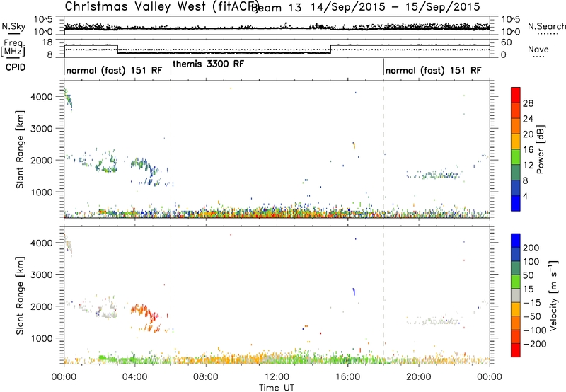566x392 pixels.
Task: Click the frequency step-up line at 15:00
Action: point(330,49)
